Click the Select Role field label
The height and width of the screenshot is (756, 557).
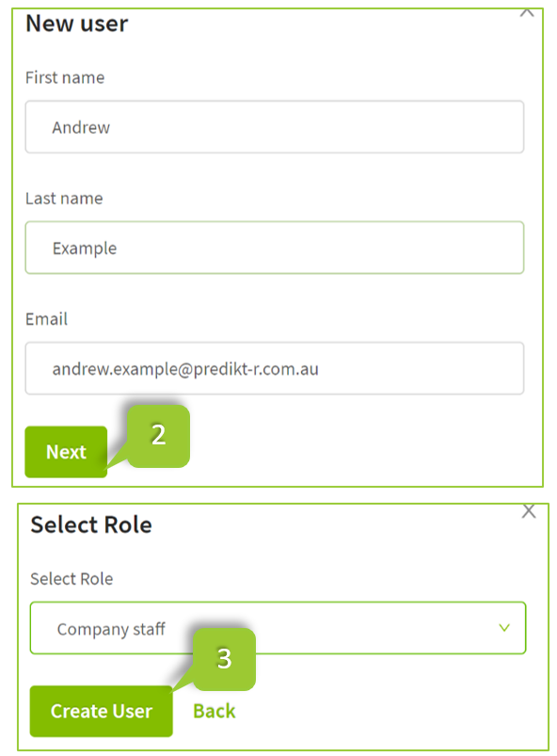pos(72,579)
